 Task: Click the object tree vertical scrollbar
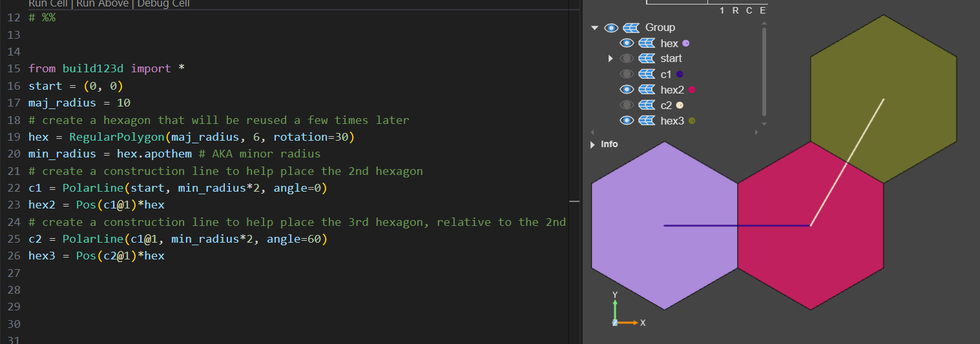click(764, 71)
